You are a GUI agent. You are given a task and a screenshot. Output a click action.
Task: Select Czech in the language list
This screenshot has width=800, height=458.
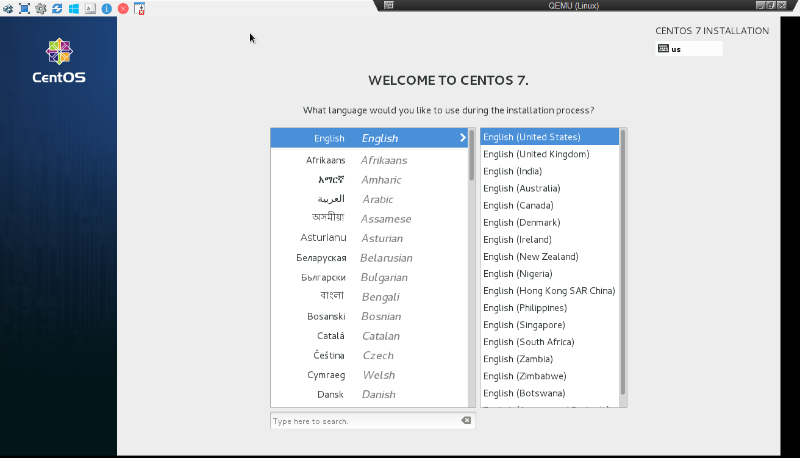[x=369, y=355]
